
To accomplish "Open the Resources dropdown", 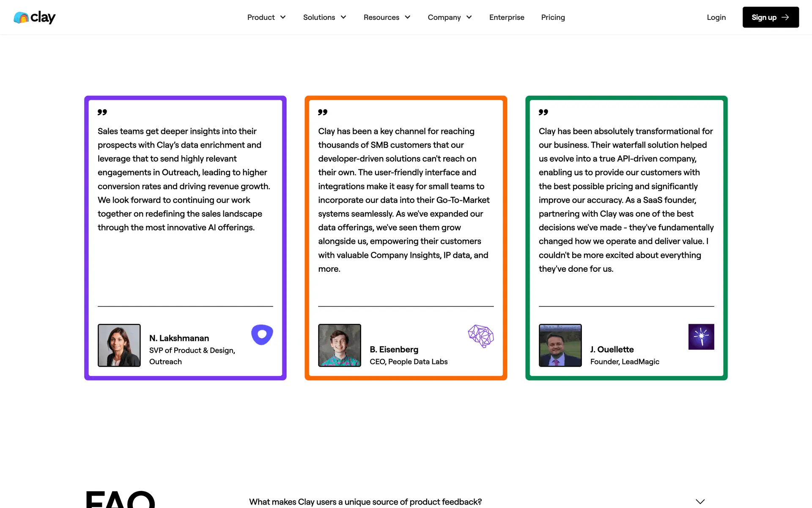I will tap(387, 17).
